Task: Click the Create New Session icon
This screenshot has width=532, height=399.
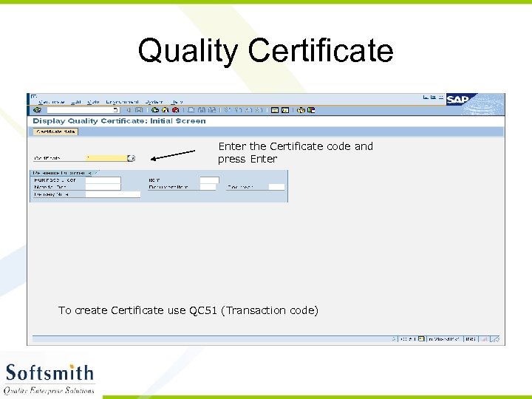Action: (x=275, y=110)
